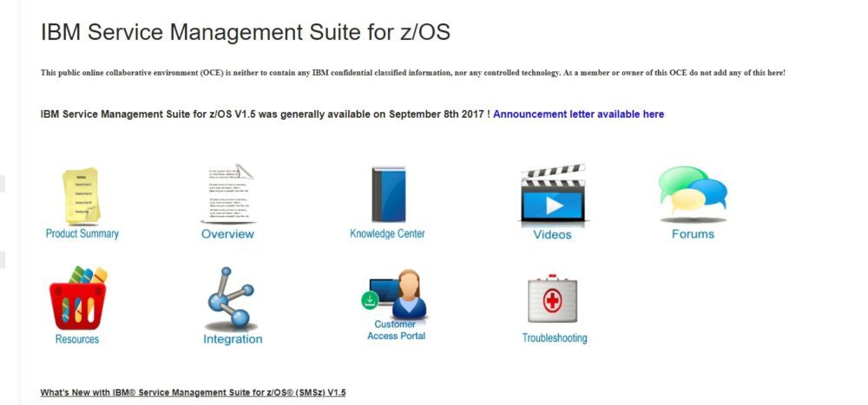Click the Forums text label
Screen dimensions: 868x405
pyautogui.click(x=693, y=234)
